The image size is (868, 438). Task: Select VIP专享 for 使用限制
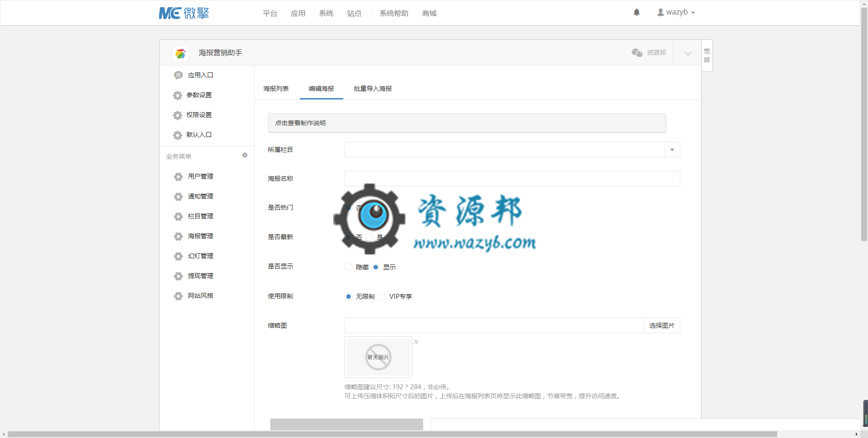tap(382, 297)
